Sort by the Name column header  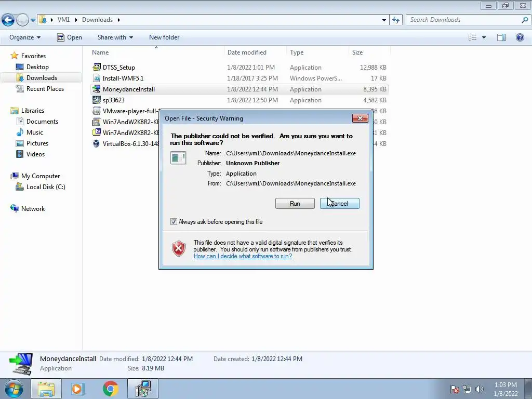point(100,52)
